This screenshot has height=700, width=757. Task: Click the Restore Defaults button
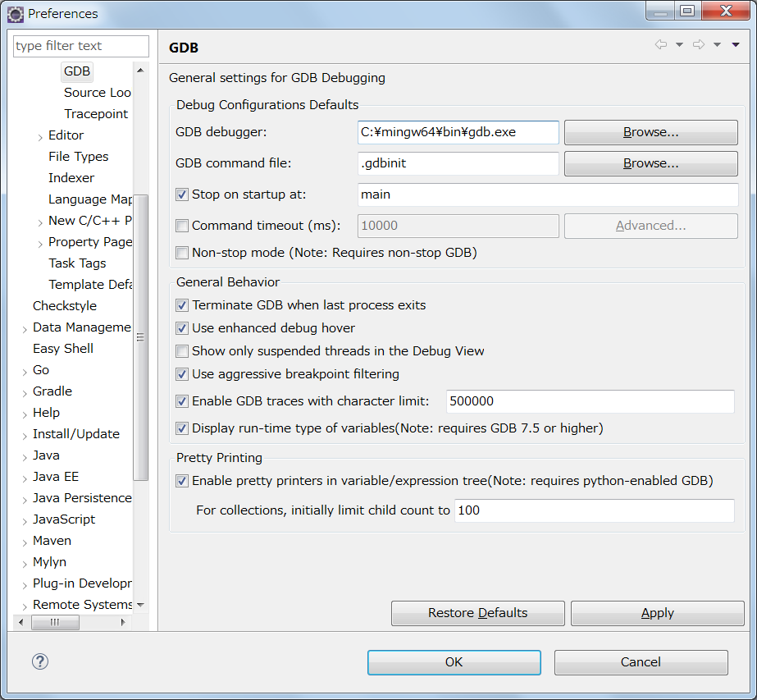pos(477,612)
